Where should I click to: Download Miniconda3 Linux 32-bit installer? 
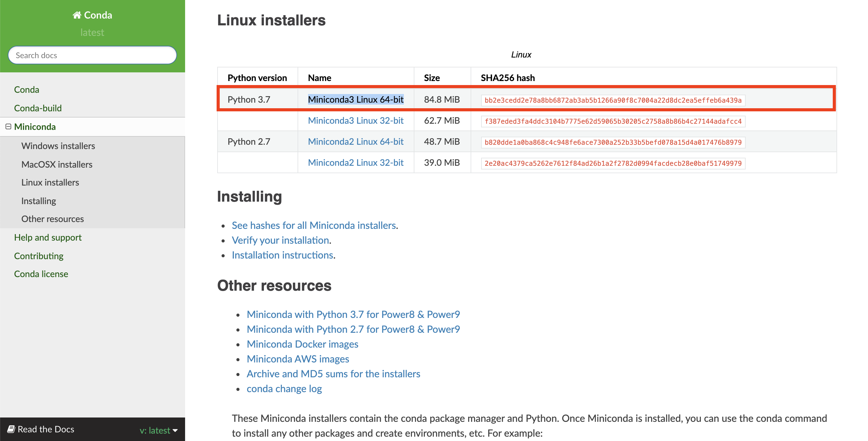pos(355,120)
